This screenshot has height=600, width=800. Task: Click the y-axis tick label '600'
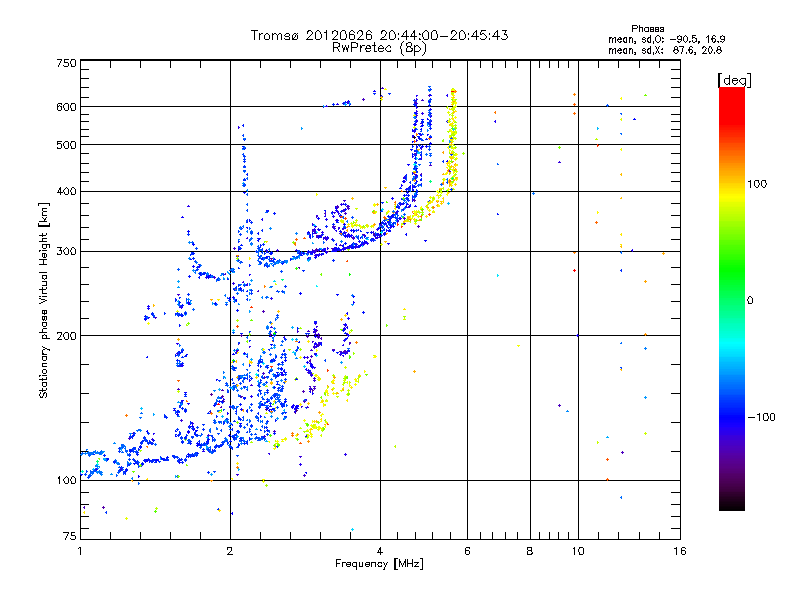66,107
